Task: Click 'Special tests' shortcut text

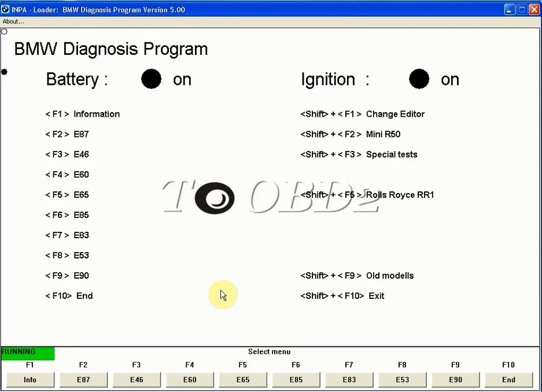Action: 392,154
